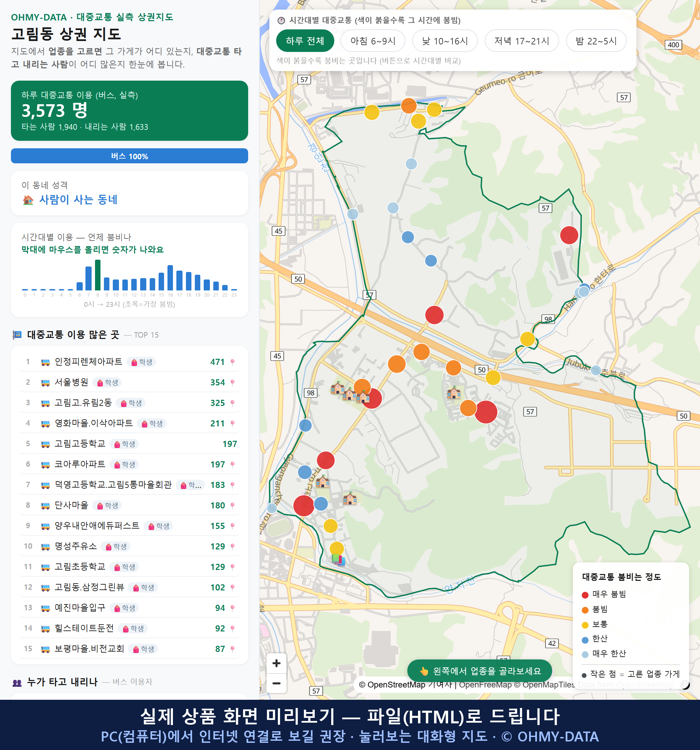Click orange 붐빔 legend dot
This screenshot has width=700, height=750.
pos(585,610)
